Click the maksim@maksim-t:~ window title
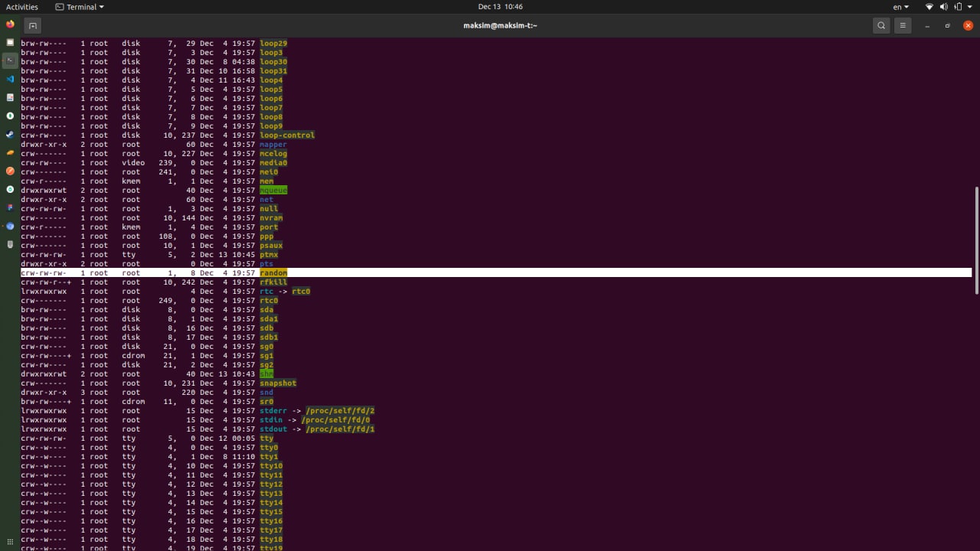Screen dimensions: 980x551 [x=500, y=25]
